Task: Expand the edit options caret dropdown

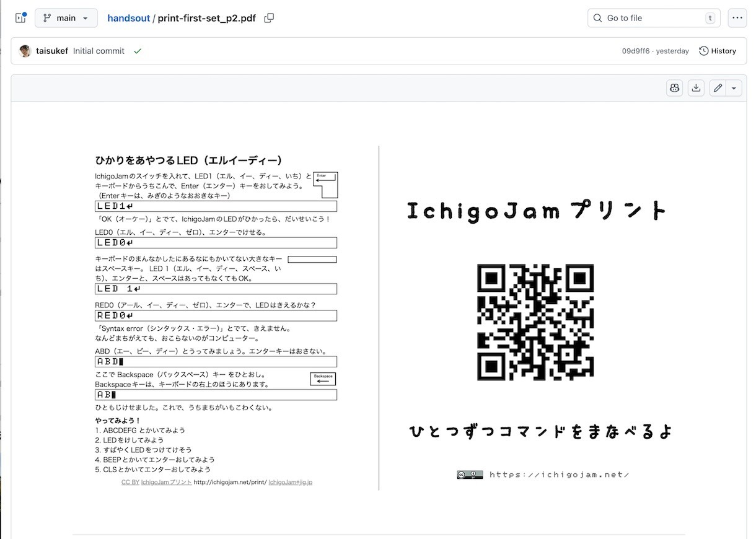Action: coord(734,88)
